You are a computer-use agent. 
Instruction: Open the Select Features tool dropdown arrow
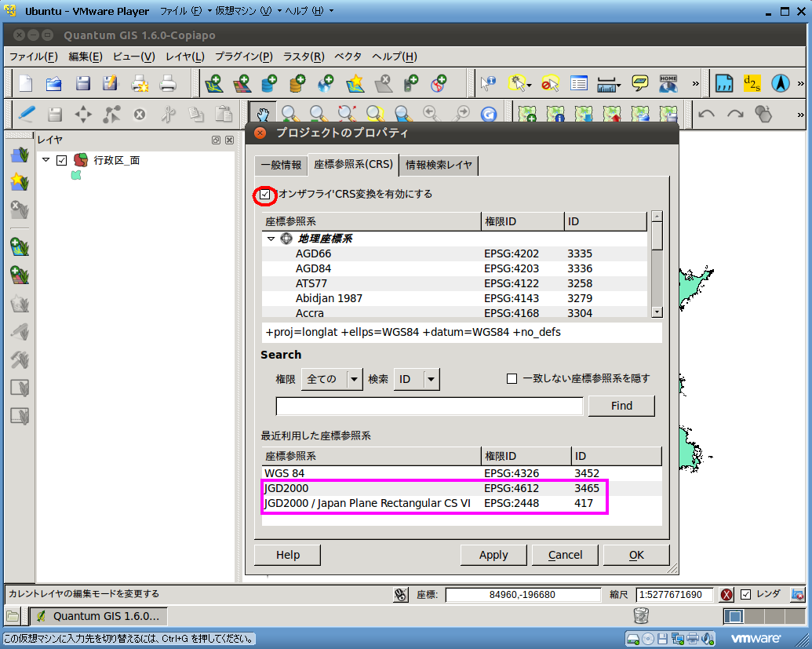(x=529, y=86)
